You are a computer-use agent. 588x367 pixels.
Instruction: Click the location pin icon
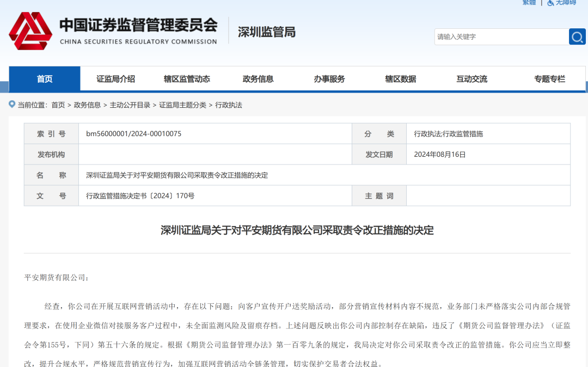pyautogui.click(x=12, y=105)
